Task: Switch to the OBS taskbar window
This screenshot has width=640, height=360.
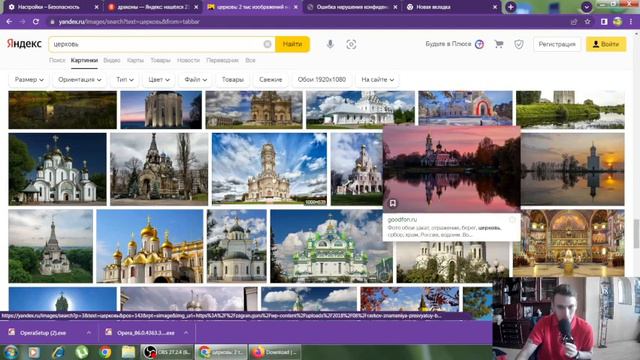Action: 167,352
